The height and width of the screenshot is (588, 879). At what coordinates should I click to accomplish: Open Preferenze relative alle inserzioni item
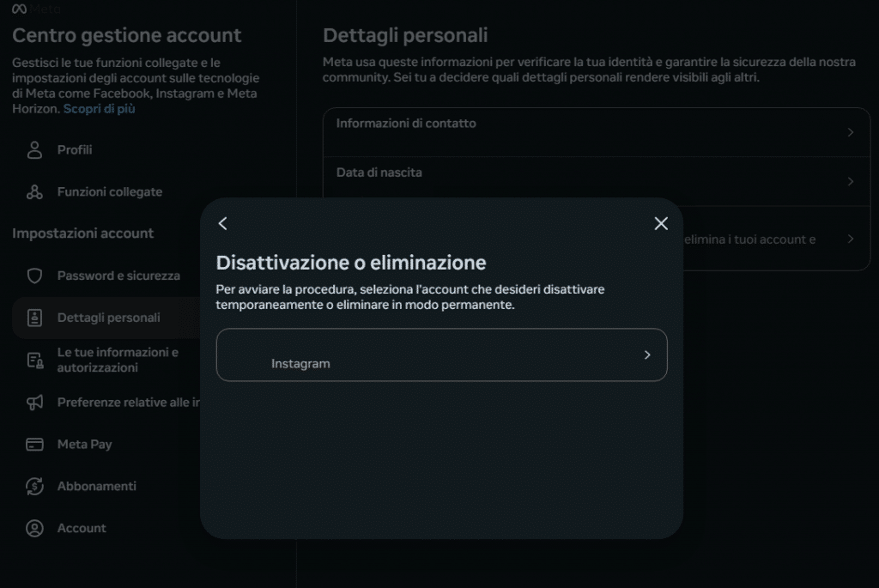coord(106,402)
